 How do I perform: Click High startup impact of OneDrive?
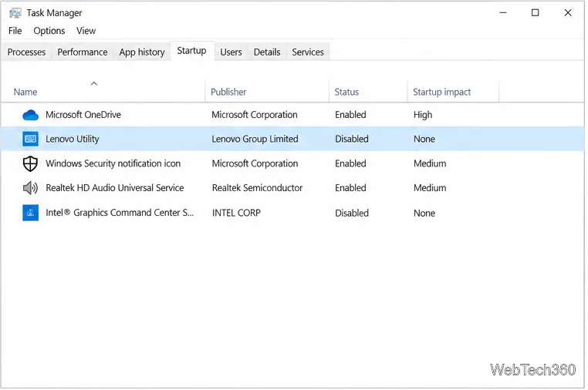[x=423, y=115]
